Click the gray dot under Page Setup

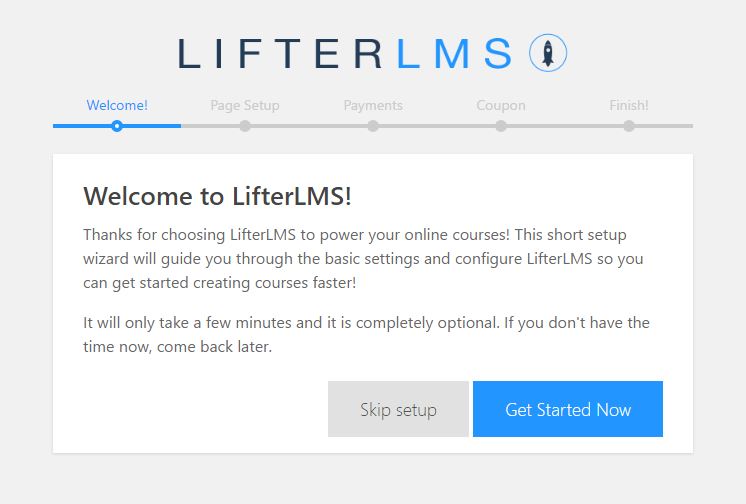pos(245,126)
